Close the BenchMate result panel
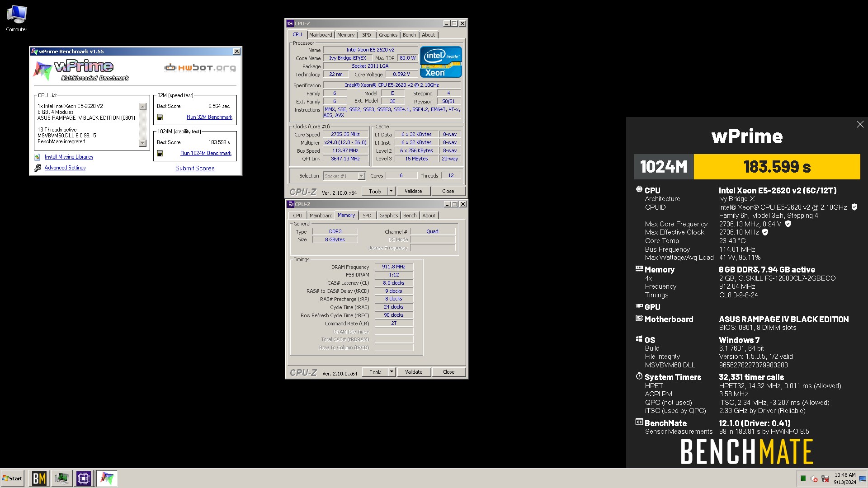Viewport: 868px width, 488px height. point(860,124)
